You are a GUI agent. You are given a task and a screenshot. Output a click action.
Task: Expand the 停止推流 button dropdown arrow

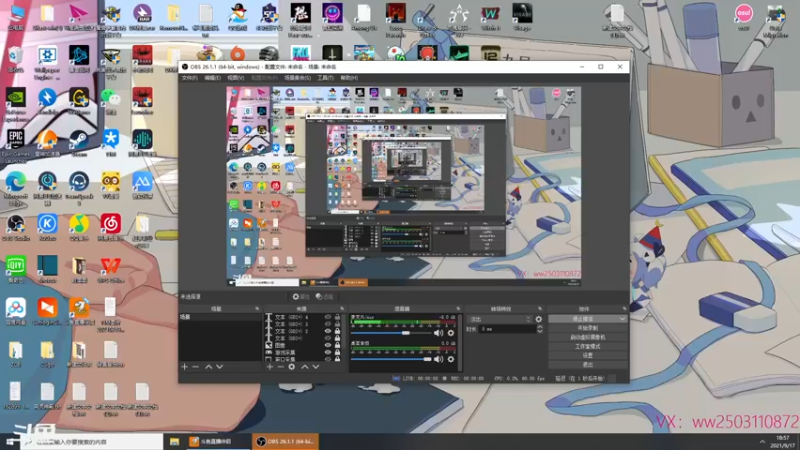pyautogui.click(x=622, y=319)
